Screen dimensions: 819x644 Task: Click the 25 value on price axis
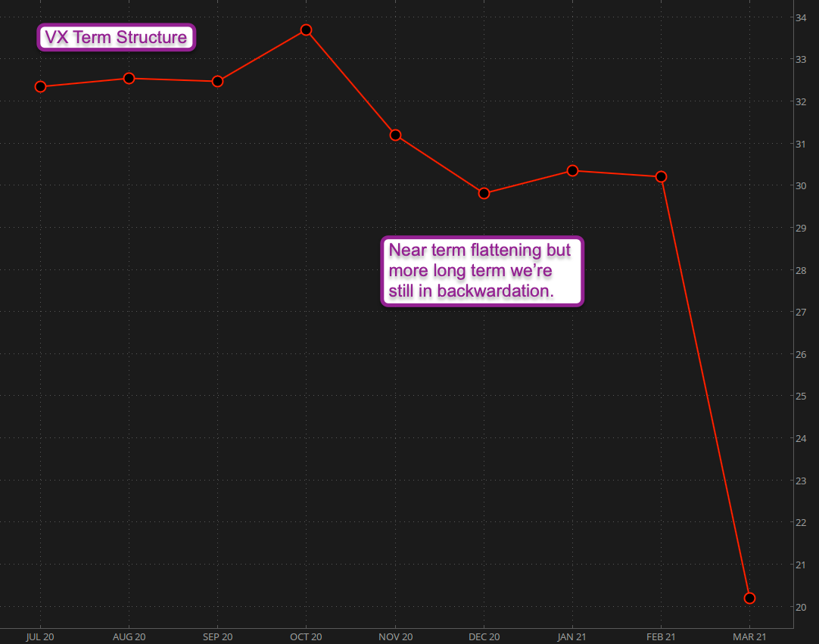[801, 397]
